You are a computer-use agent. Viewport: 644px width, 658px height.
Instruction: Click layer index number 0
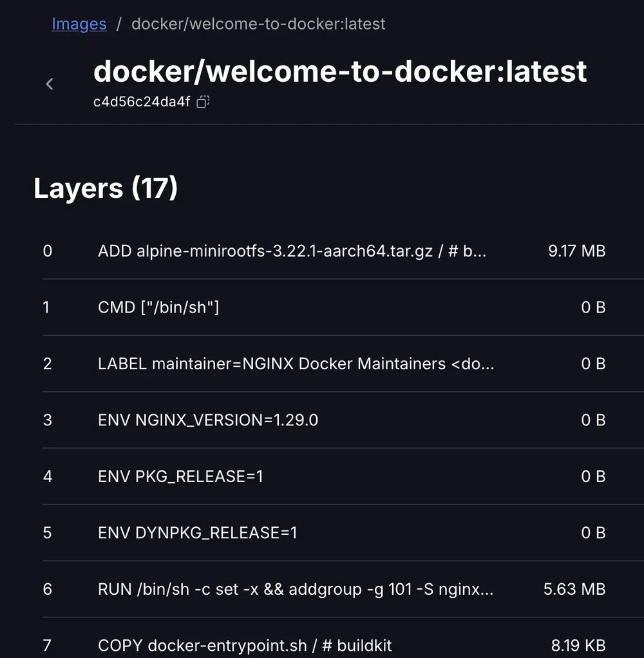pyautogui.click(x=48, y=251)
